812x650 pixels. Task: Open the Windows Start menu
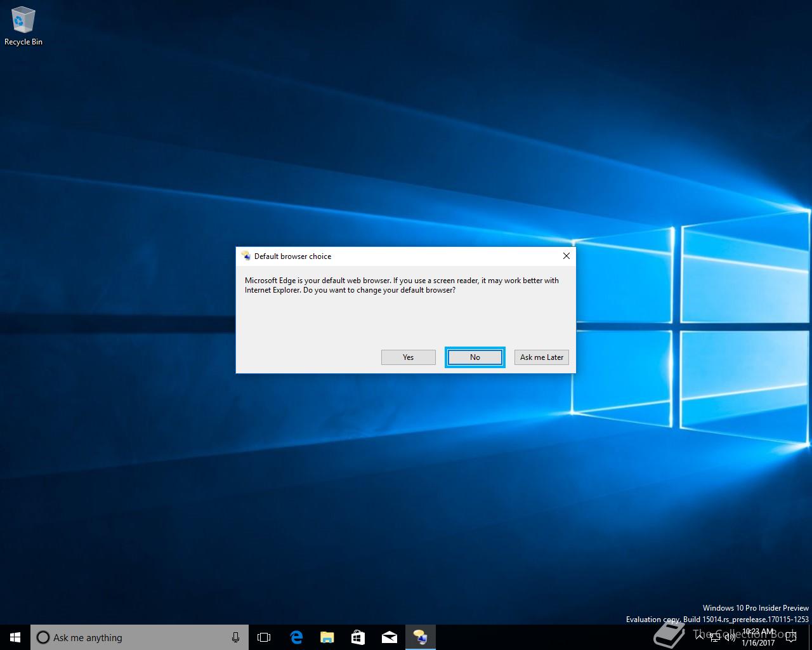coord(15,637)
